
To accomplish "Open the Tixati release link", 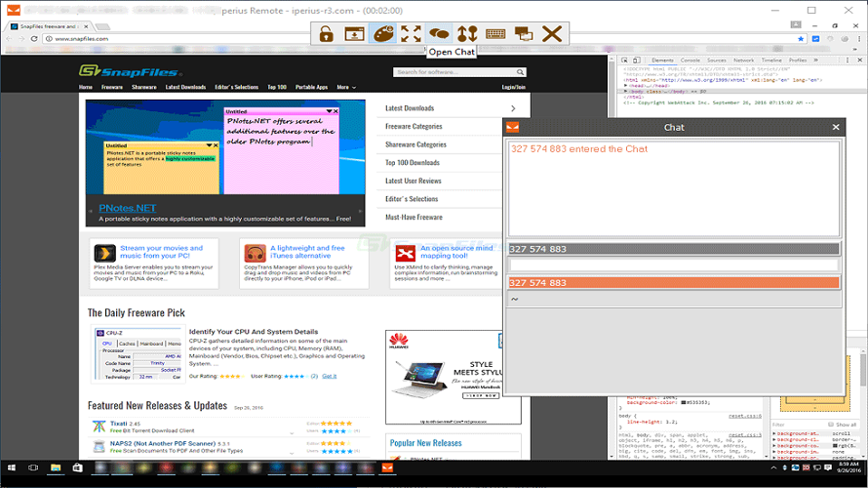I will pos(118,424).
